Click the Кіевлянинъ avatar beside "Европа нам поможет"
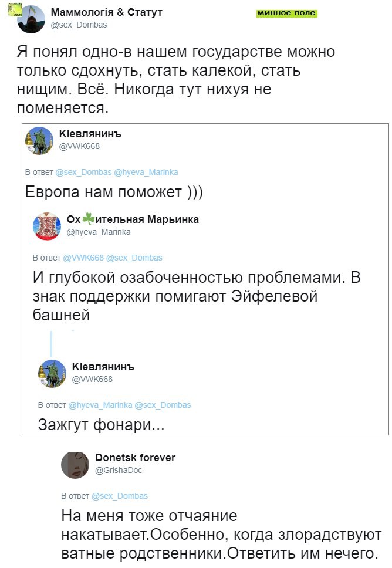 click(39, 140)
